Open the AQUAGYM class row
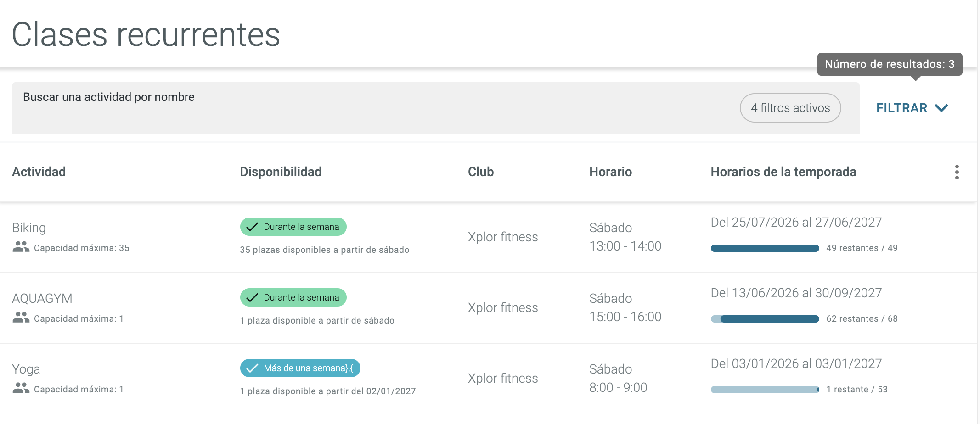Image resolution: width=980 pixels, height=424 pixels. [489, 308]
